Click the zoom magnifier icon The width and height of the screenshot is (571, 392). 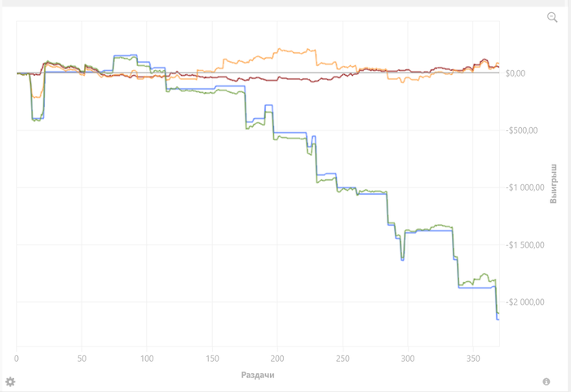(552, 17)
